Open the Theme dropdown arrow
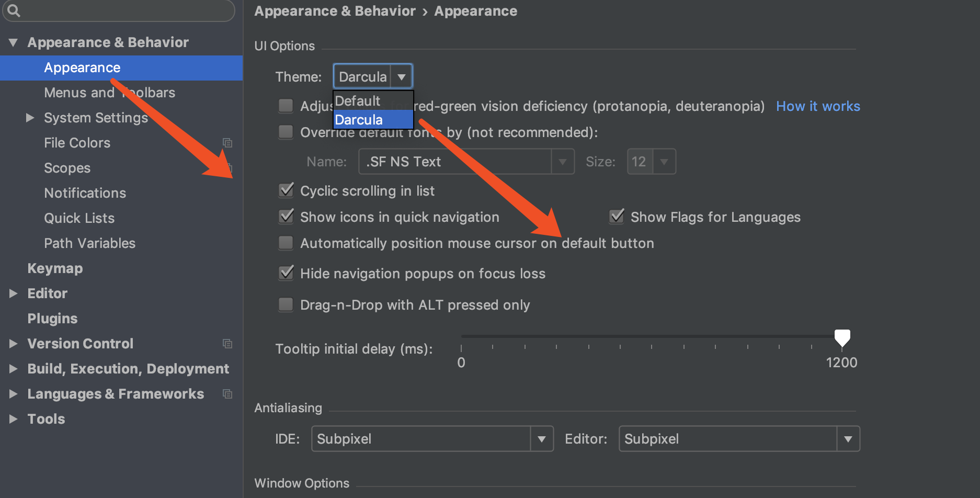The height and width of the screenshot is (498, 980). click(402, 77)
